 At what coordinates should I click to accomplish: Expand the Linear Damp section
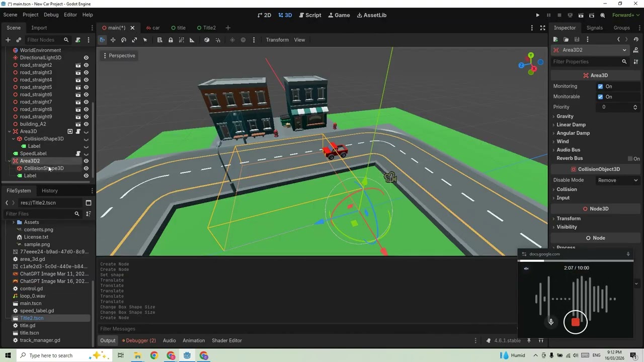(x=571, y=125)
